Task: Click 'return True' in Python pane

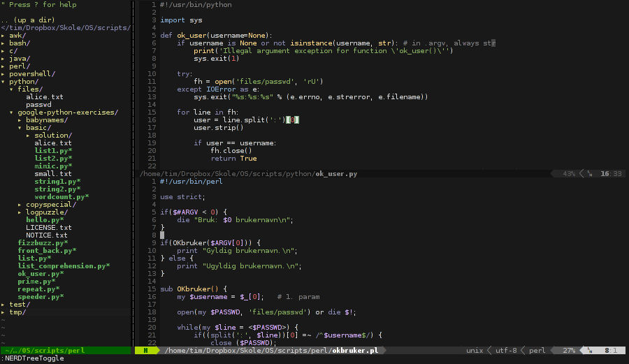Action: 233,159
